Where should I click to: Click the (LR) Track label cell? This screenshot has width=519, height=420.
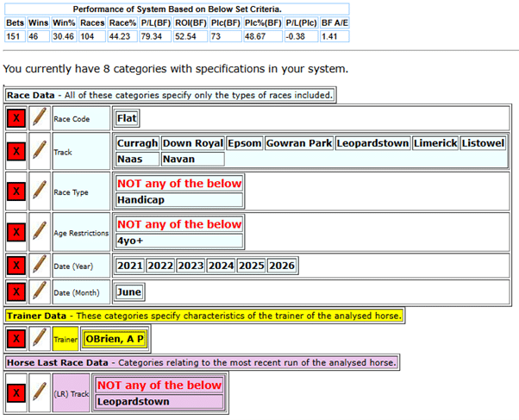click(72, 393)
